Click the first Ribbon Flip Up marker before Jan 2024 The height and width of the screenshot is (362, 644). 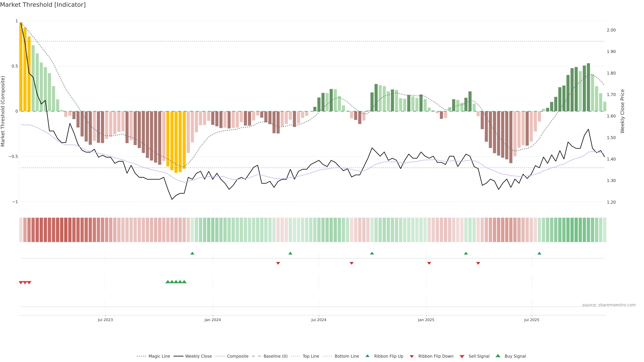[192, 253]
